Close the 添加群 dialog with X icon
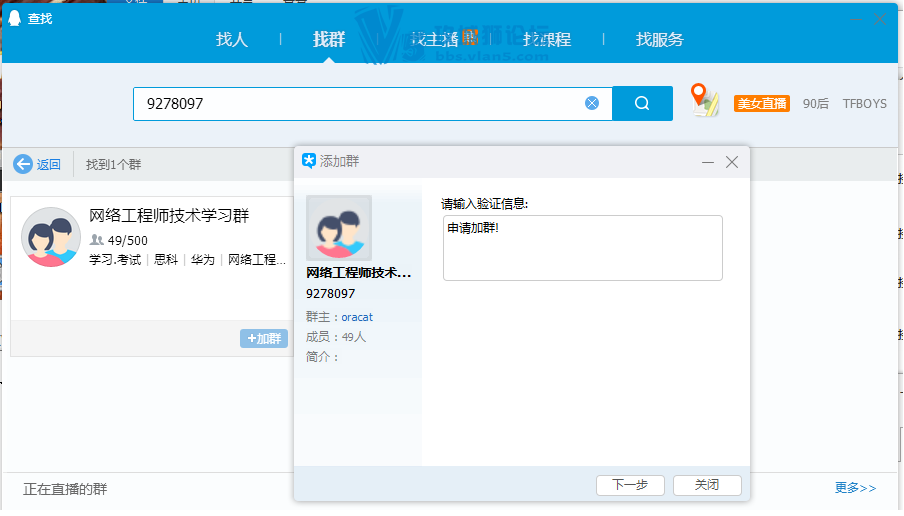 pos(732,162)
